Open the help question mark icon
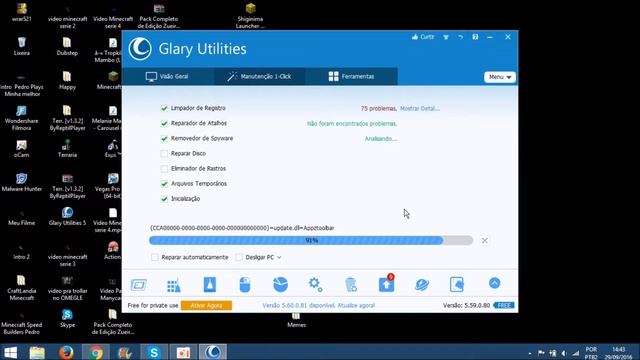This screenshot has width=640, height=360. (x=475, y=37)
